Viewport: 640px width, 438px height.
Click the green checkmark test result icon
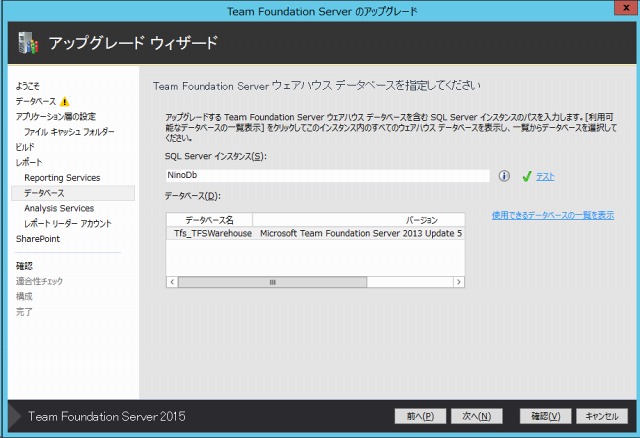527,176
